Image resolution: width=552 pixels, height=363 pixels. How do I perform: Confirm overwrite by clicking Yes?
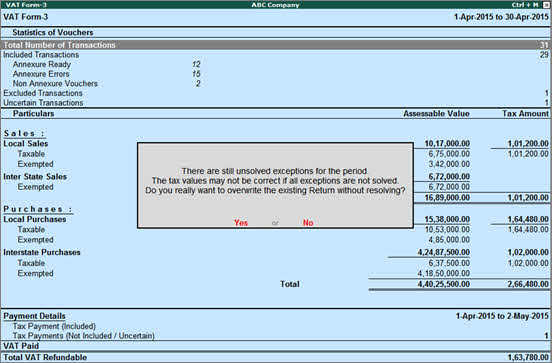pyautogui.click(x=241, y=223)
